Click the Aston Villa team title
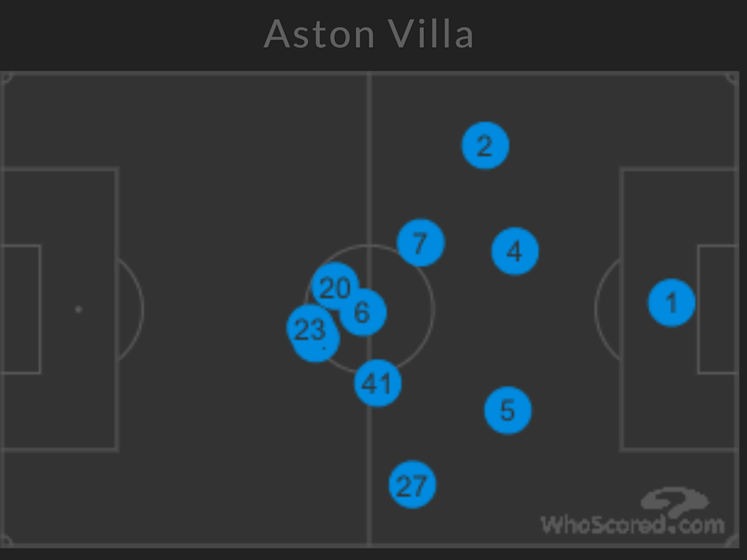747x560 pixels. point(369,34)
